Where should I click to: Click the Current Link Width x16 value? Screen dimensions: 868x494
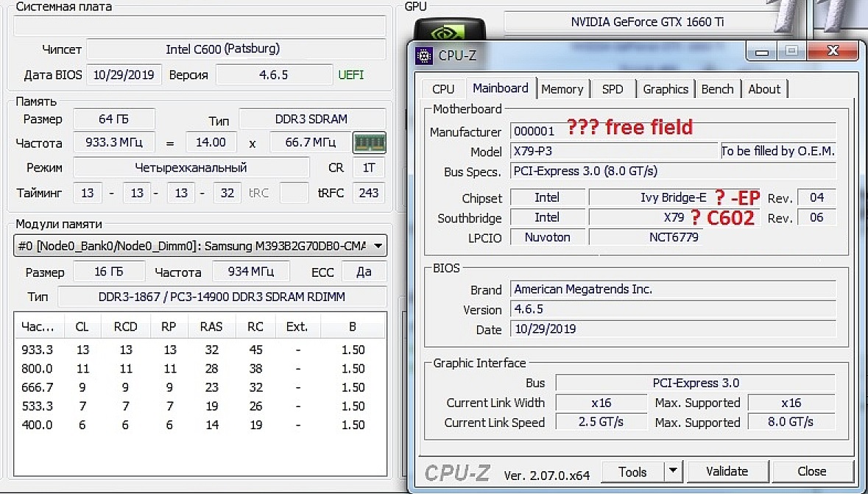[x=601, y=403]
